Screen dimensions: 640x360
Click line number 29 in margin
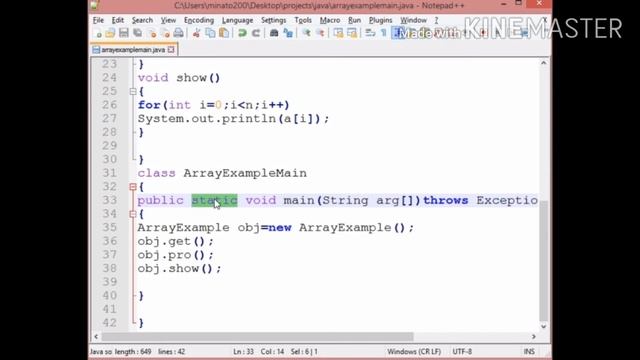(x=109, y=146)
